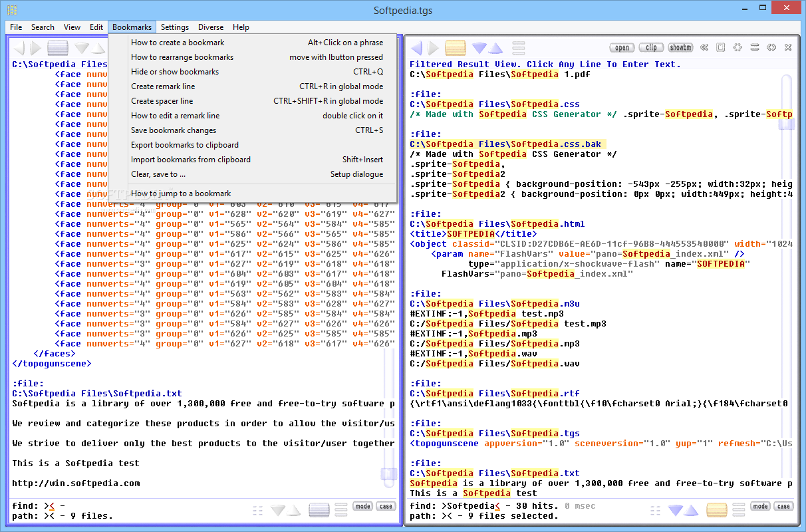The width and height of the screenshot is (806, 532).
Task: Toggle case sensitivity in left pane
Action: pyautogui.click(x=386, y=506)
